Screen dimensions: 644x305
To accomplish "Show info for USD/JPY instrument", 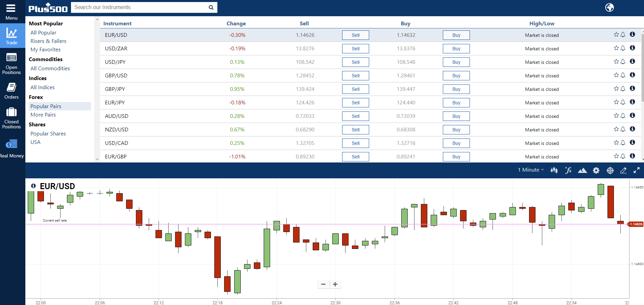I will point(632,61).
